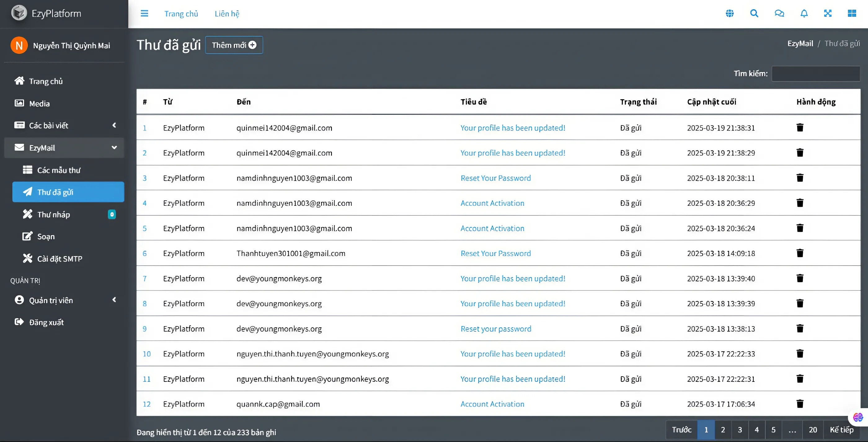
Task: Click Trang chủ link in top navbar
Action: [x=181, y=13]
